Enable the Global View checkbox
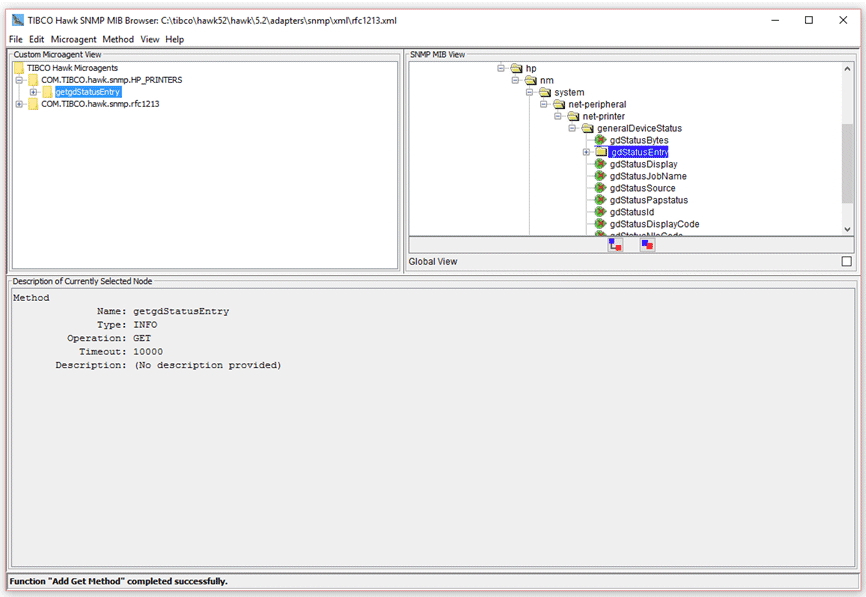 click(846, 261)
